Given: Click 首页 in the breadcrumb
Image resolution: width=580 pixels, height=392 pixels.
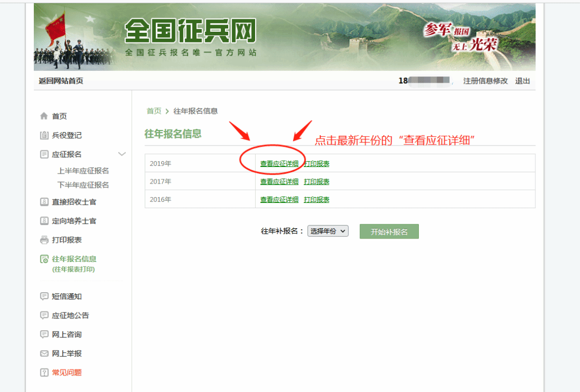Looking at the screenshot, I should [x=154, y=111].
